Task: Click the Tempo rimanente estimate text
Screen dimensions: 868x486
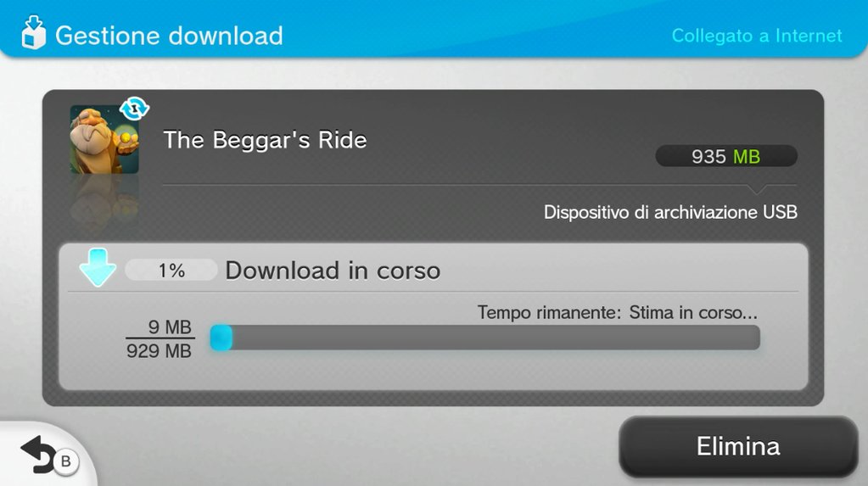Action: click(x=617, y=312)
